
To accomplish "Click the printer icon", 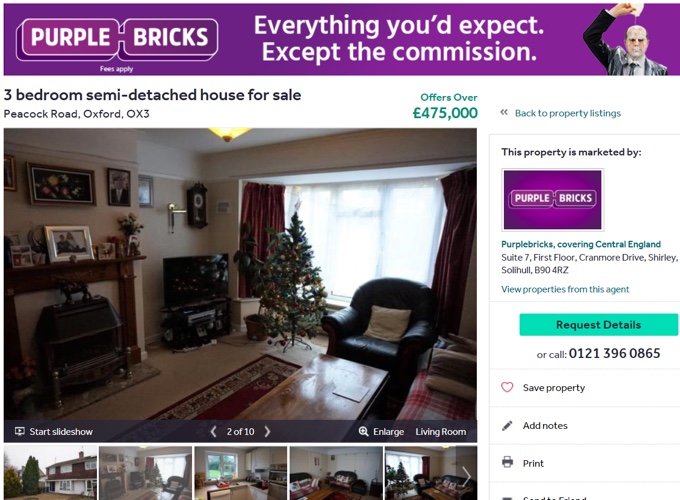I will click(507, 462).
